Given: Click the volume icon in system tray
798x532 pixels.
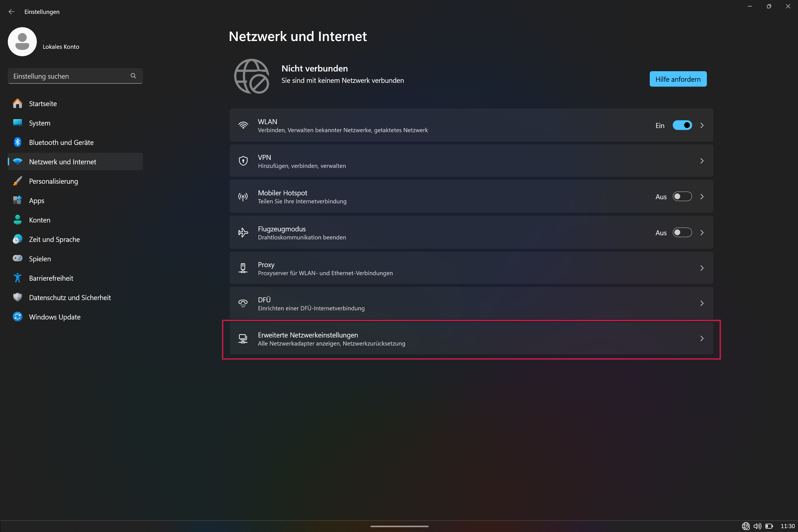Looking at the screenshot, I should (x=757, y=526).
